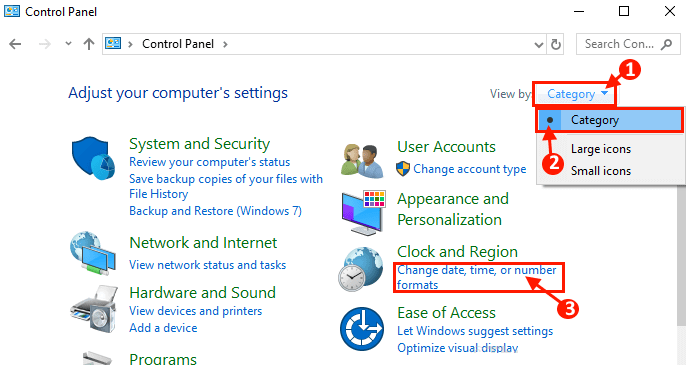The image size is (686, 365).
Task: Open User Accounts category
Action: tap(446, 147)
